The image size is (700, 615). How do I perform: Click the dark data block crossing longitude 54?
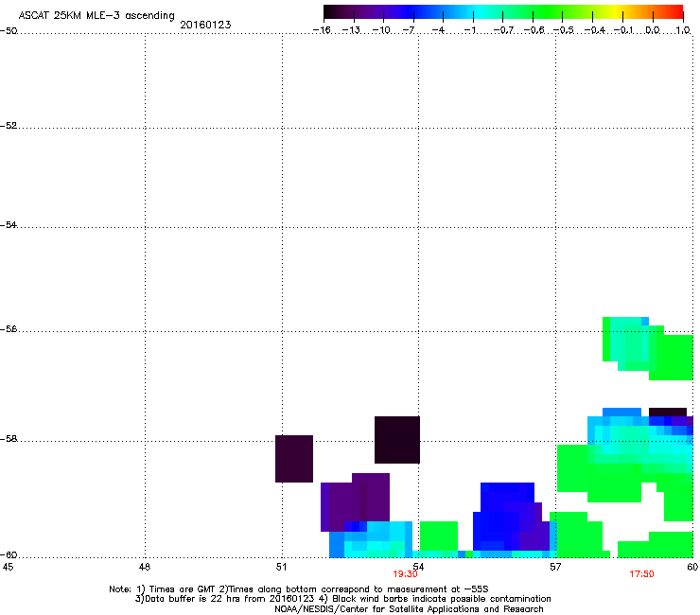[397, 440]
